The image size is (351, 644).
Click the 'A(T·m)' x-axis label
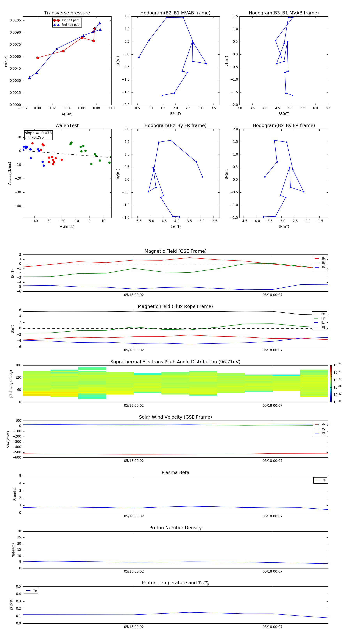[x=67, y=114]
